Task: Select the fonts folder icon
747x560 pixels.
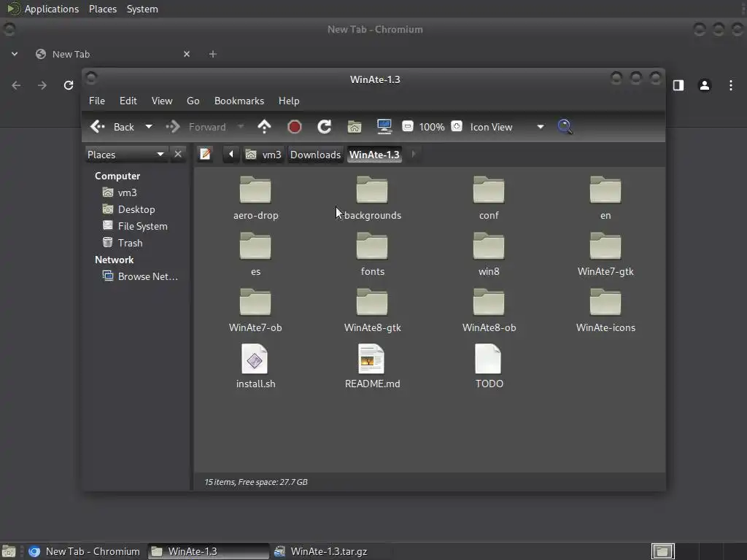Action: [x=372, y=246]
